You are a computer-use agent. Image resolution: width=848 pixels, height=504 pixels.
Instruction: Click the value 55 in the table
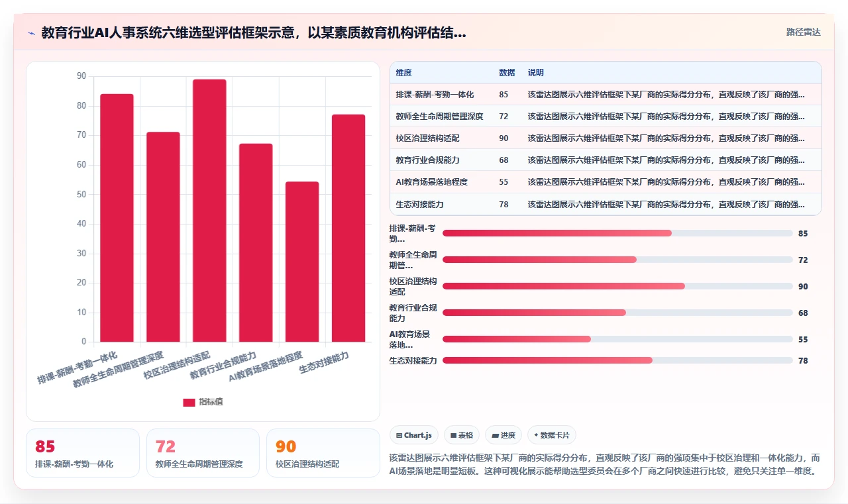click(x=503, y=182)
